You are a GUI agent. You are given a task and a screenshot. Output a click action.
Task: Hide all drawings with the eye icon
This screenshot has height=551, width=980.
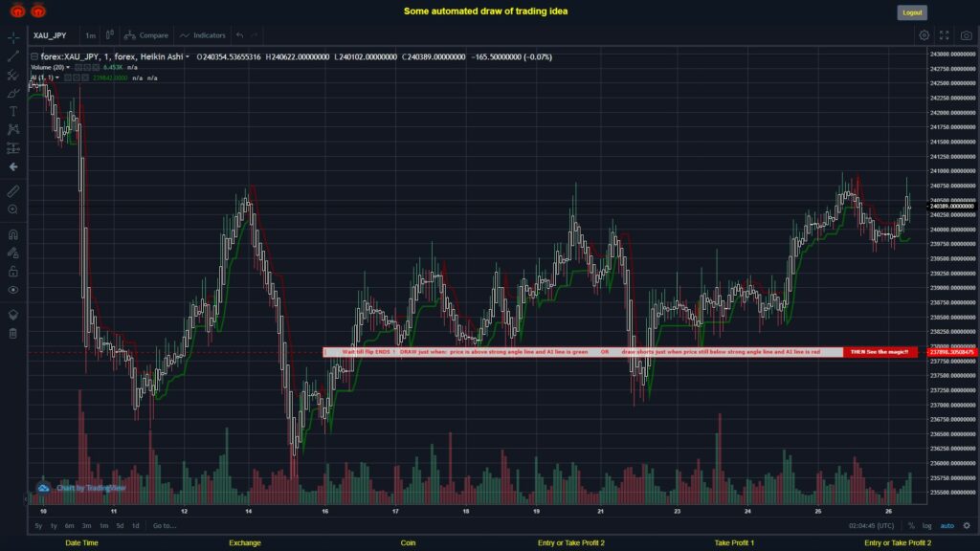(x=13, y=290)
